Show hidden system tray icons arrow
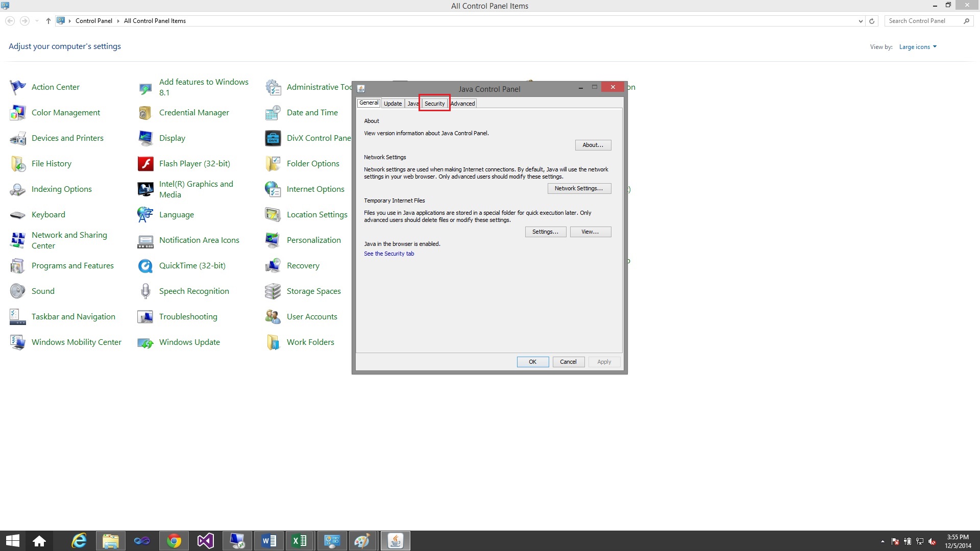 [883, 541]
